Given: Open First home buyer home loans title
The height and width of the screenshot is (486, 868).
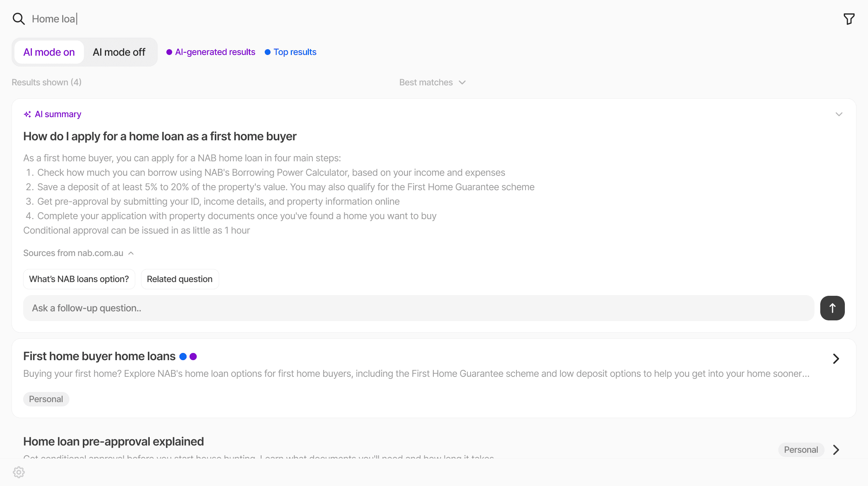Looking at the screenshot, I should (99, 356).
